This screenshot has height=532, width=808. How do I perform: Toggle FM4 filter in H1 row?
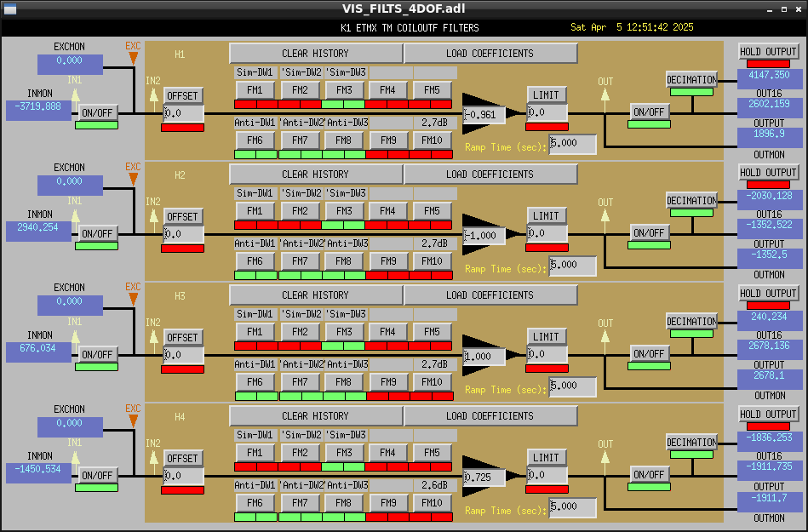pos(388,90)
